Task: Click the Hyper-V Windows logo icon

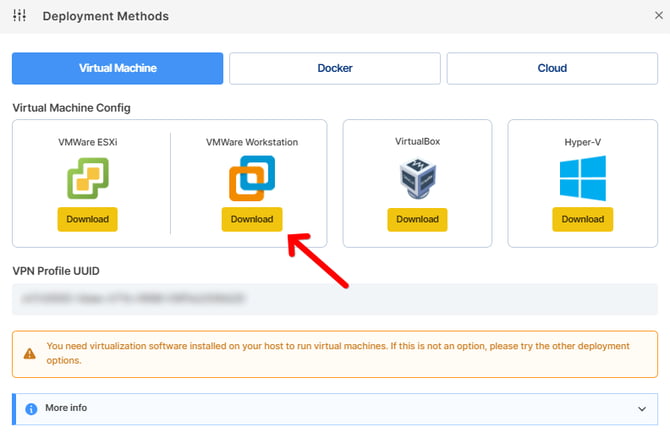Action: click(582, 178)
